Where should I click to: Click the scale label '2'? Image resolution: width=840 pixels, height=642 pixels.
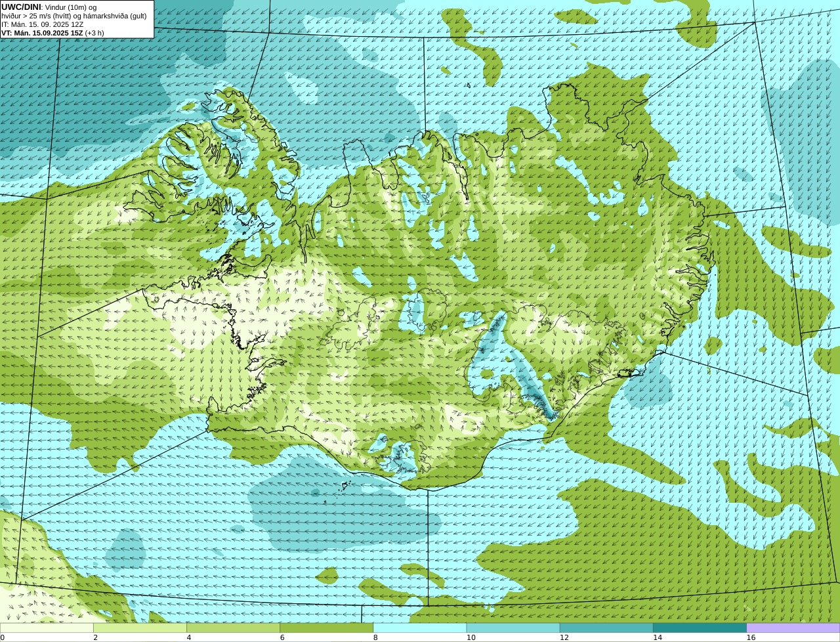click(x=96, y=637)
